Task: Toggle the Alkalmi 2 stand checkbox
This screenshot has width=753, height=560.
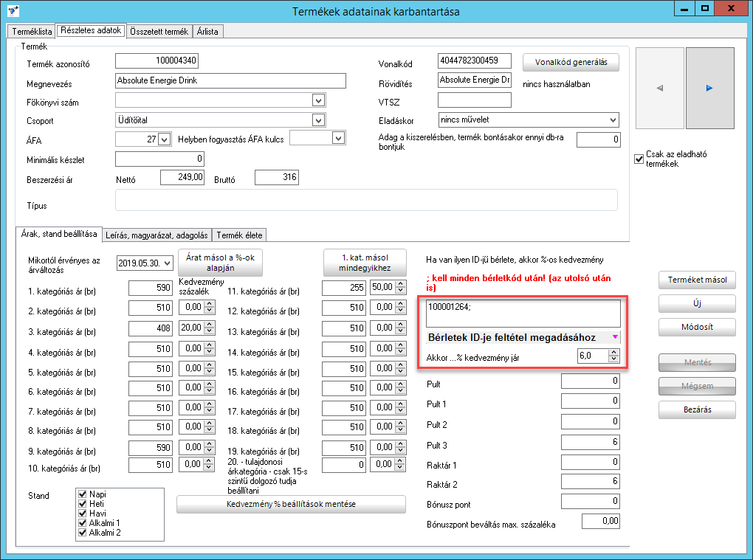Action: pos(82,533)
